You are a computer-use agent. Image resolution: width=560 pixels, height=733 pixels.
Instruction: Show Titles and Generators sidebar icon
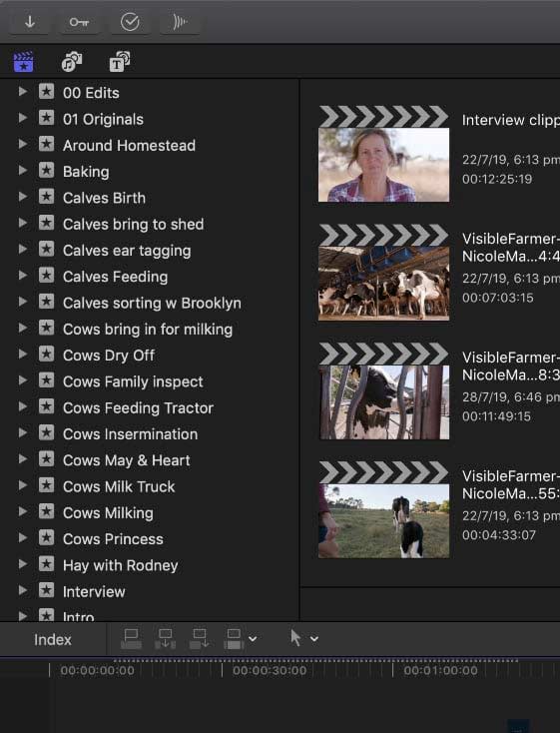click(x=120, y=62)
